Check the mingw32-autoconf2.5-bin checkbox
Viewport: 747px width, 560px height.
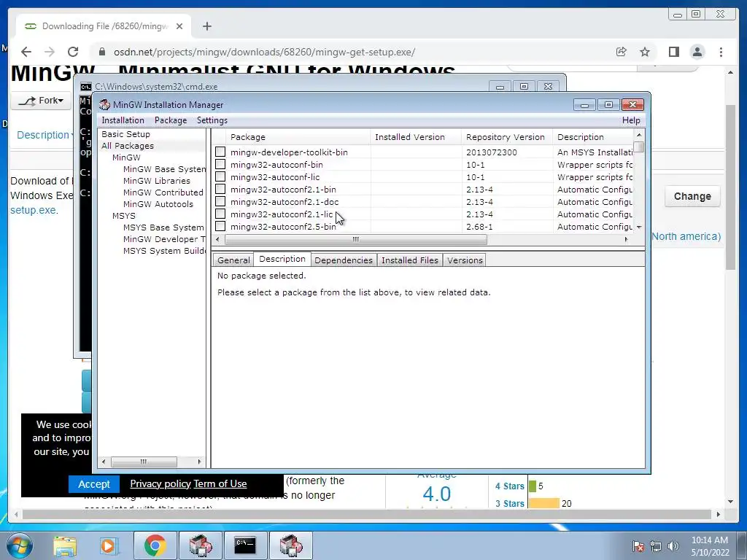click(x=220, y=226)
